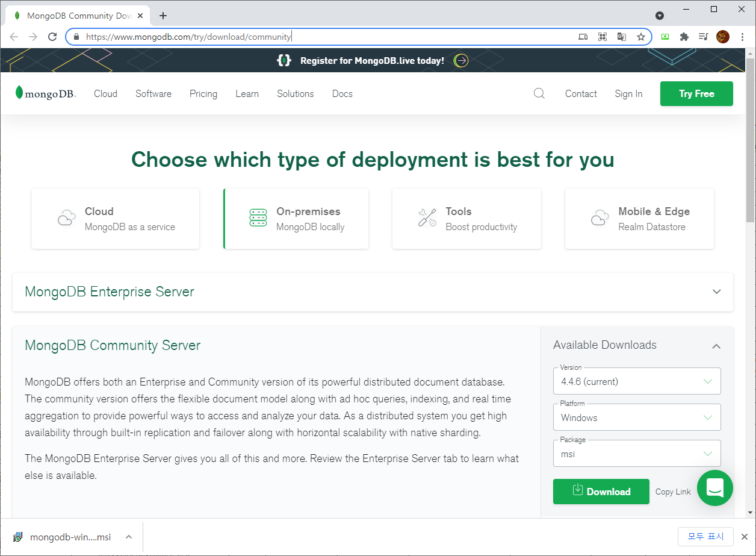This screenshot has width=756, height=556.
Task: Click the browser forward arrow
Action: (x=33, y=37)
